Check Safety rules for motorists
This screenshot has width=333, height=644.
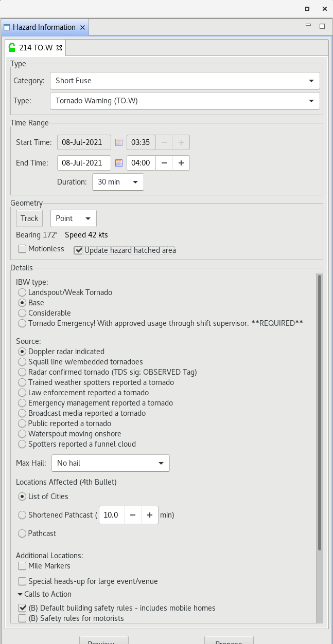pos(22,618)
